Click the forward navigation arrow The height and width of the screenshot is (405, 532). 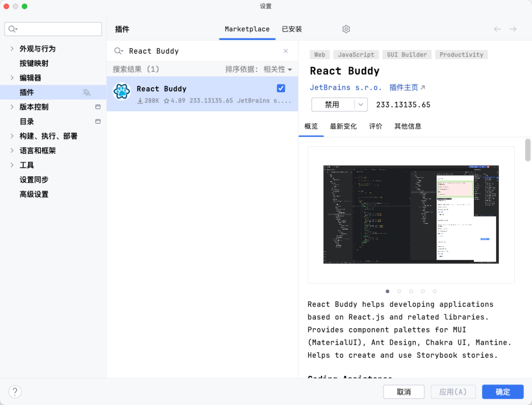click(x=513, y=29)
